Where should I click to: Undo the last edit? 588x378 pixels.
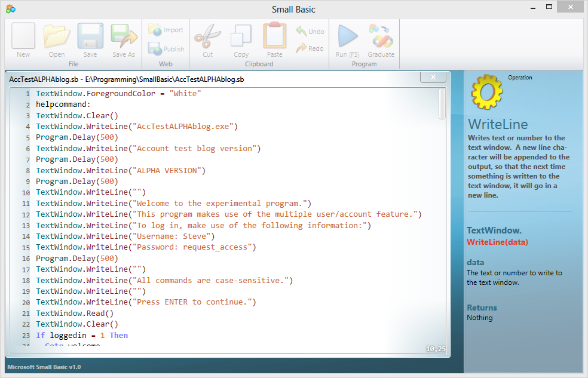click(x=310, y=32)
